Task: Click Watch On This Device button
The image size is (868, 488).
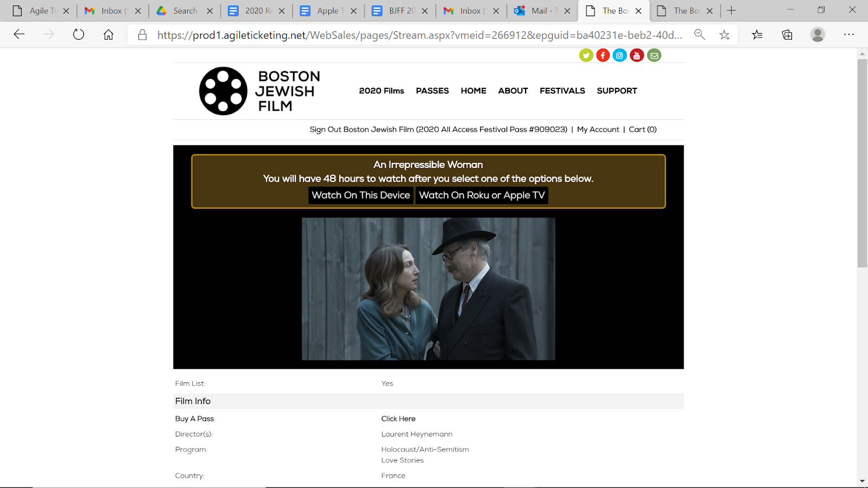Action: coord(361,195)
